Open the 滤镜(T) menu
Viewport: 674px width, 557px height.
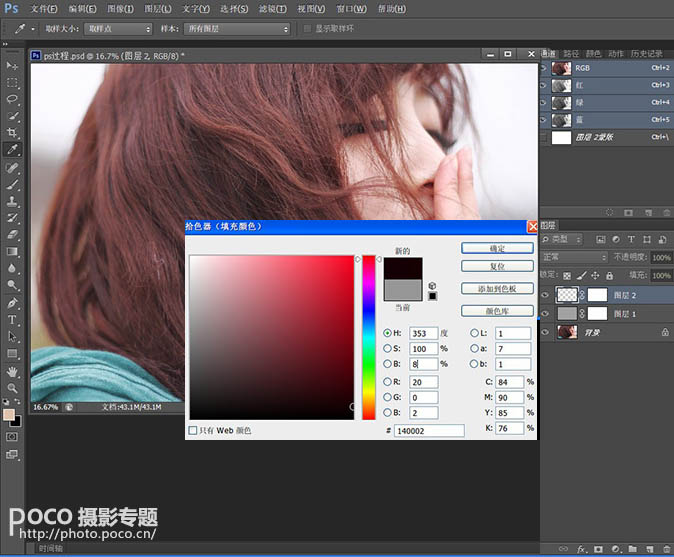pos(273,8)
